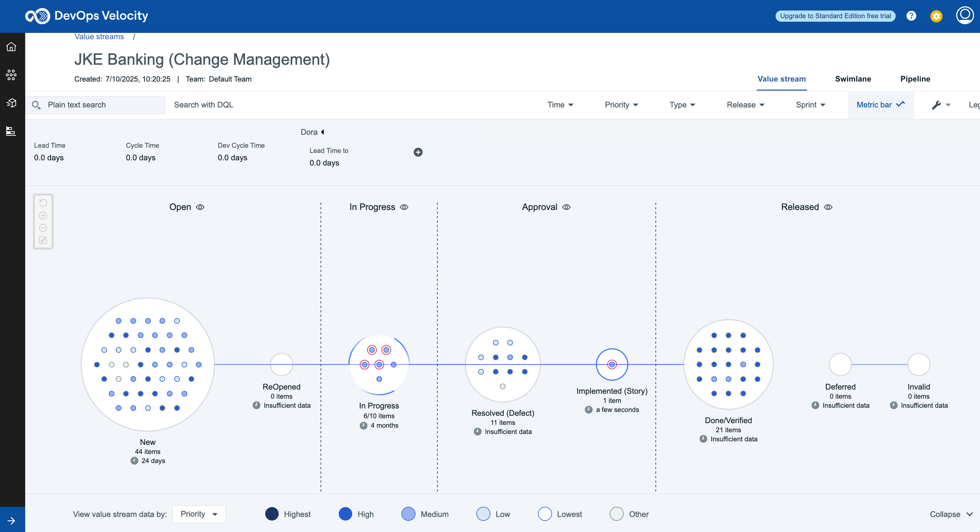Toggle visibility of Approval phase

click(566, 207)
